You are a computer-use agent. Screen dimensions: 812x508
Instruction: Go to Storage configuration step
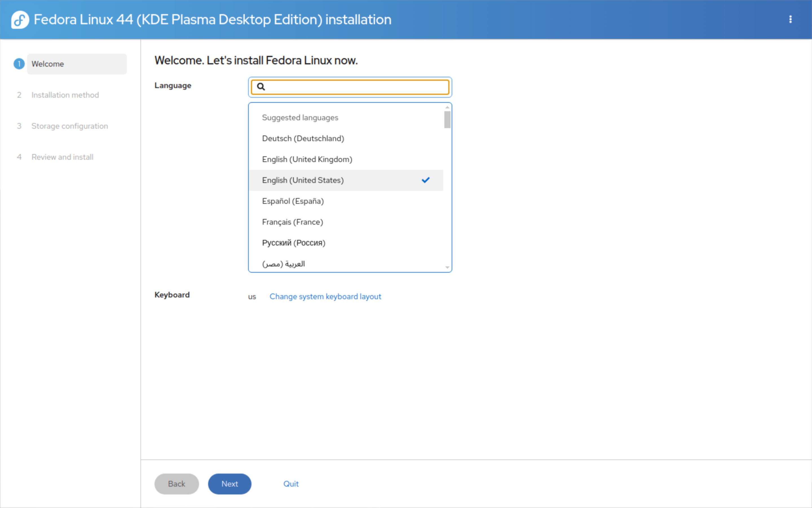click(x=70, y=126)
